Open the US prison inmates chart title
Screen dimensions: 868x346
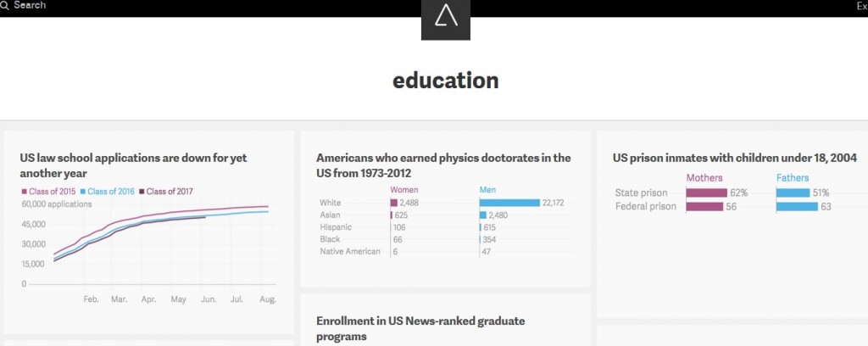coord(735,158)
